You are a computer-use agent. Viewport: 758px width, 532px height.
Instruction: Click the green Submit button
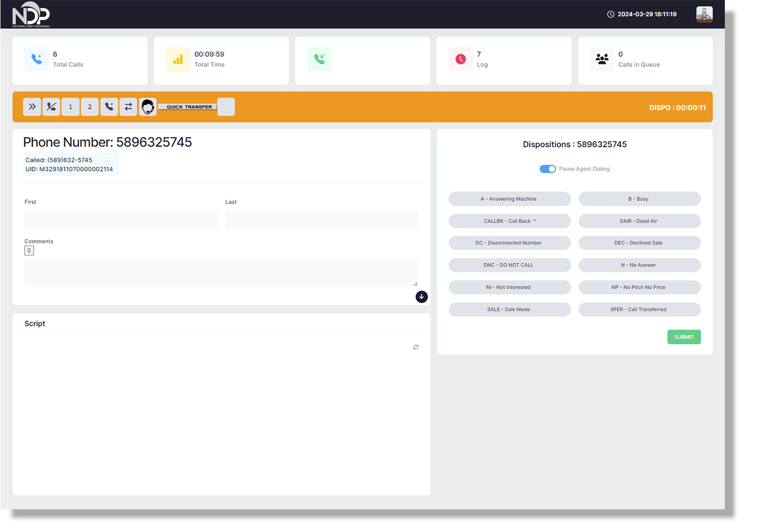[x=684, y=337]
